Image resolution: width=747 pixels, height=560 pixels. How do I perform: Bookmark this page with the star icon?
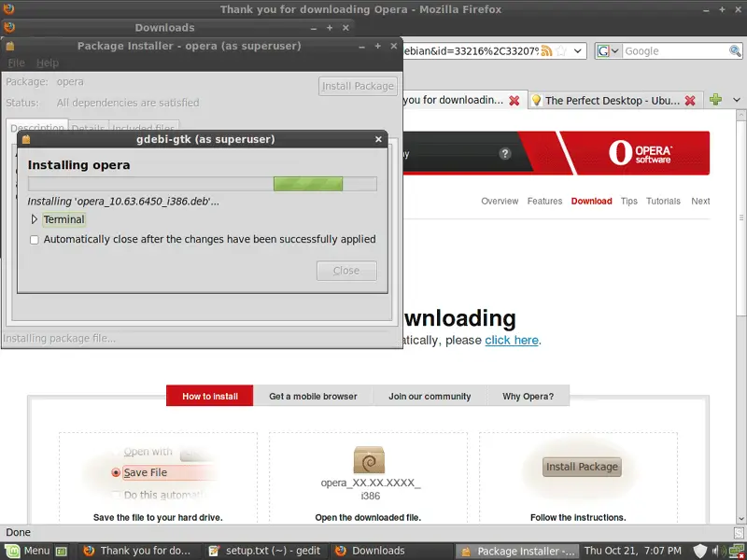click(562, 50)
